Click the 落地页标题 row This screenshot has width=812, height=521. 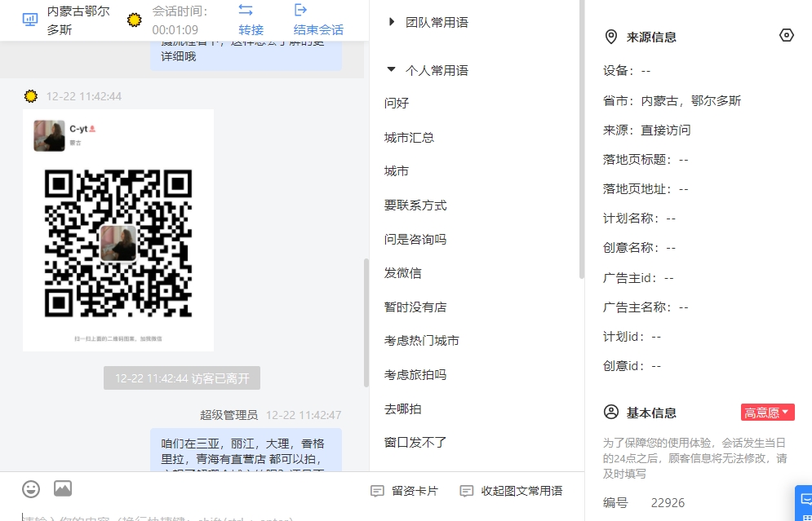pos(646,159)
